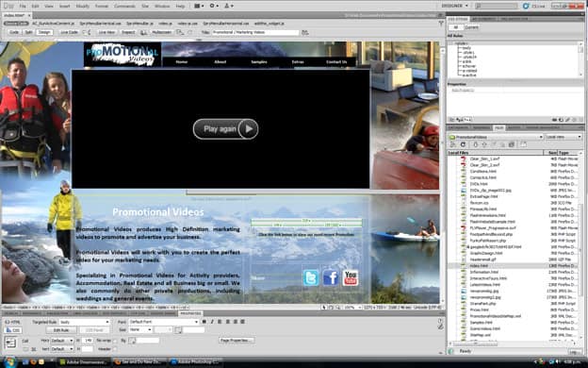The height and width of the screenshot is (368, 588).
Task: Click the YouTube icon on the page
Action: coord(351,278)
